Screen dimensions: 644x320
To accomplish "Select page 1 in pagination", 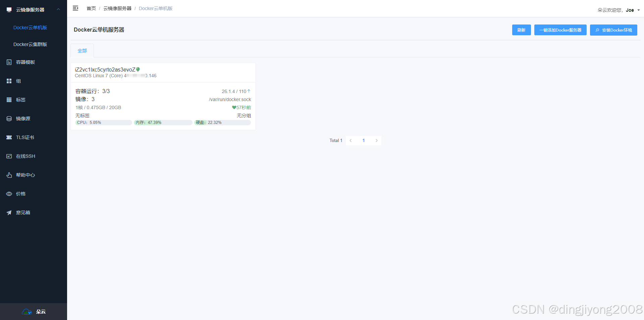I will click(x=364, y=140).
